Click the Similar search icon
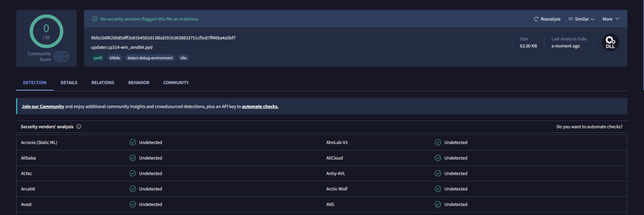The width and height of the screenshot is (644, 215). pos(571,19)
